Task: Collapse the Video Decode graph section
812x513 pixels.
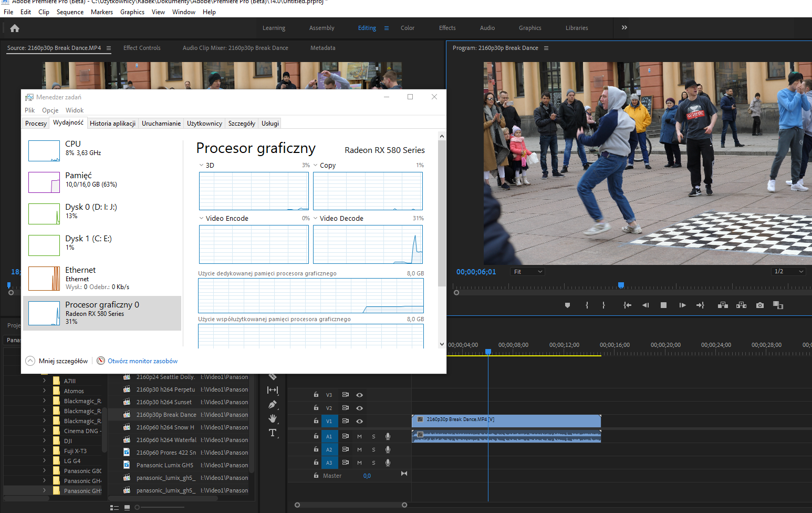Action: click(x=315, y=218)
